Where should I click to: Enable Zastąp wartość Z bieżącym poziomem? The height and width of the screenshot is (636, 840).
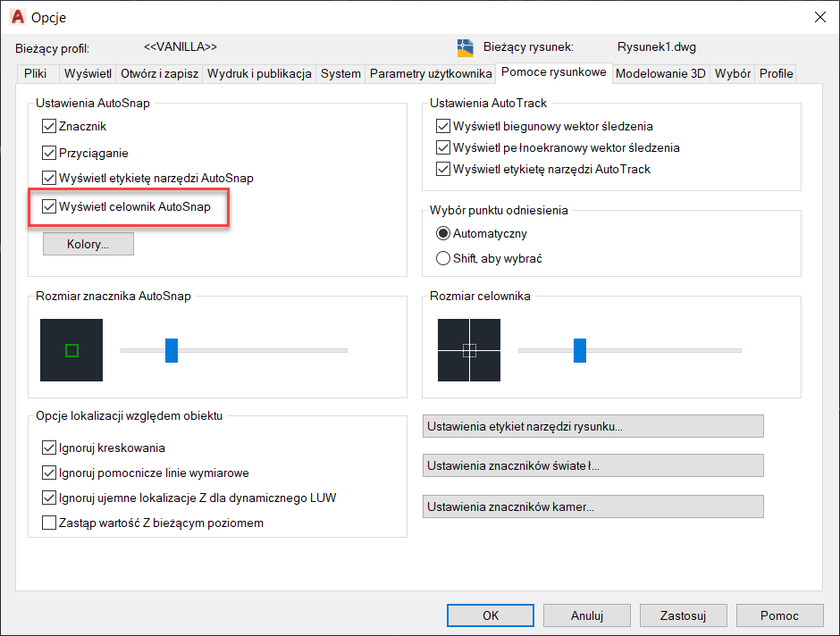click(x=49, y=523)
